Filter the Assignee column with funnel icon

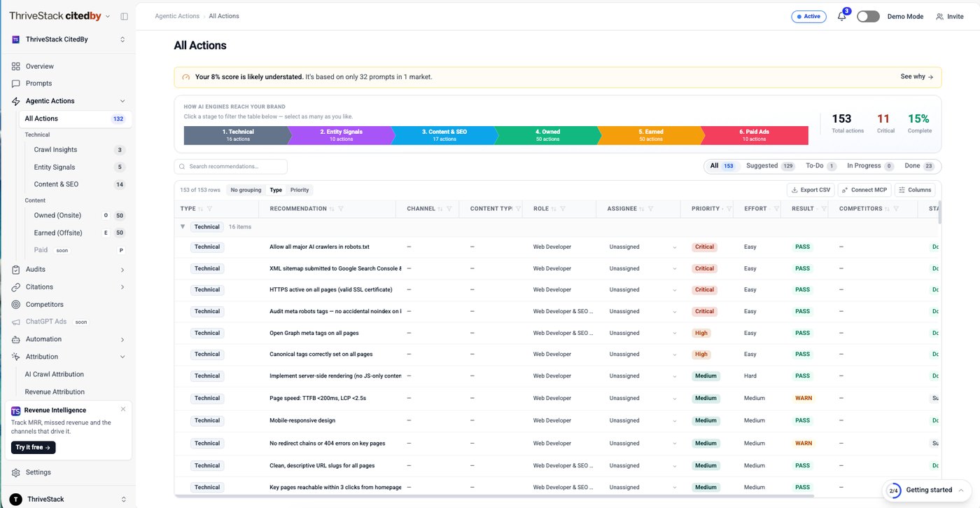[651, 209]
